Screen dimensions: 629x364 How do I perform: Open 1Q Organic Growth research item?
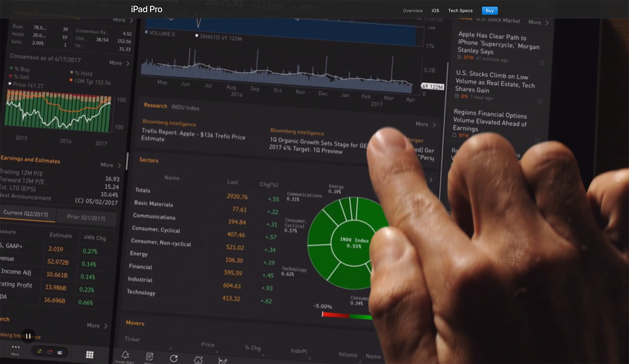pos(318,145)
